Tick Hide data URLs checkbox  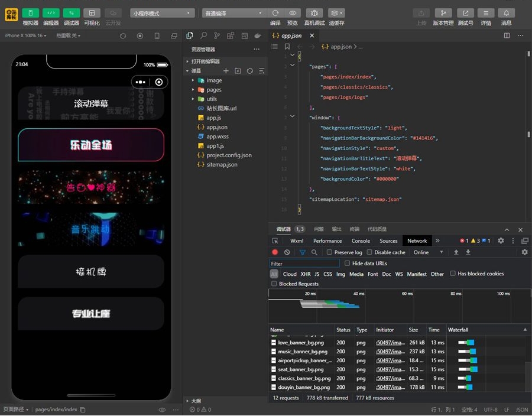pyautogui.click(x=347, y=264)
